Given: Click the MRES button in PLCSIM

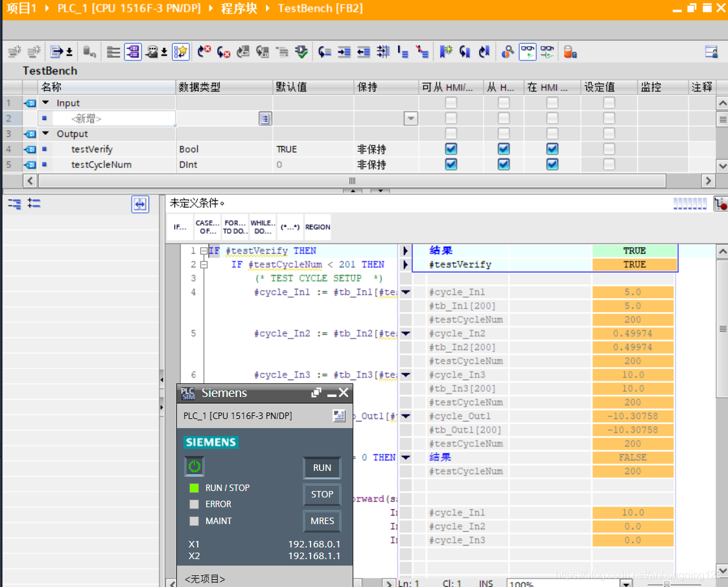Looking at the screenshot, I should [x=322, y=521].
